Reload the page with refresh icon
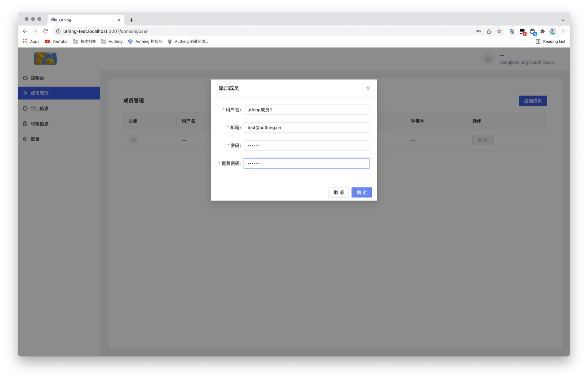Screen dimensions: 588x380 tap(46, 31)
